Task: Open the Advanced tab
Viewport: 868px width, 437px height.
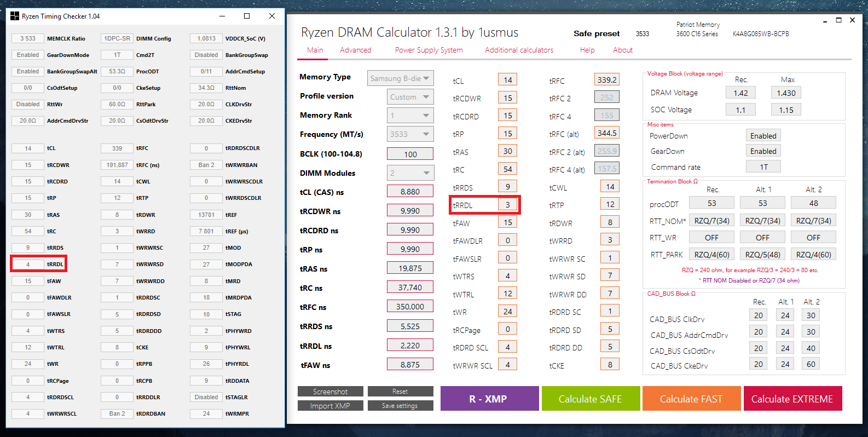Action: tap(356, 50)
